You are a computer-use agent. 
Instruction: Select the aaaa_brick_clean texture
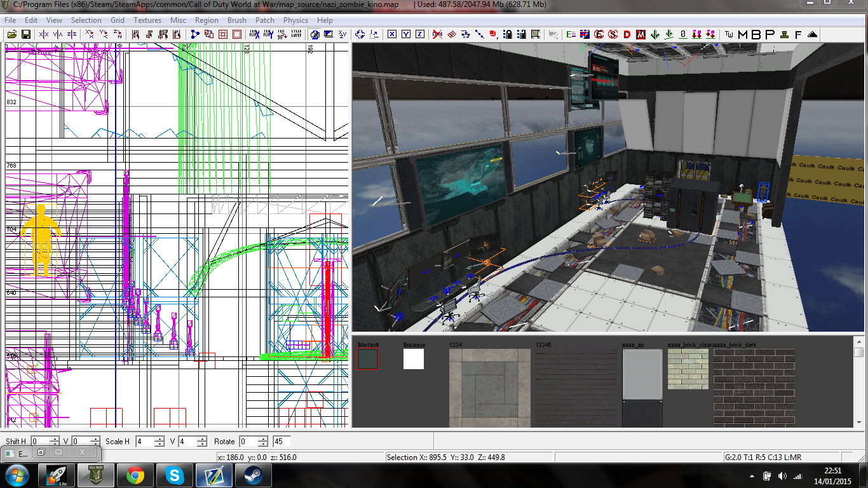click(688, 369)
